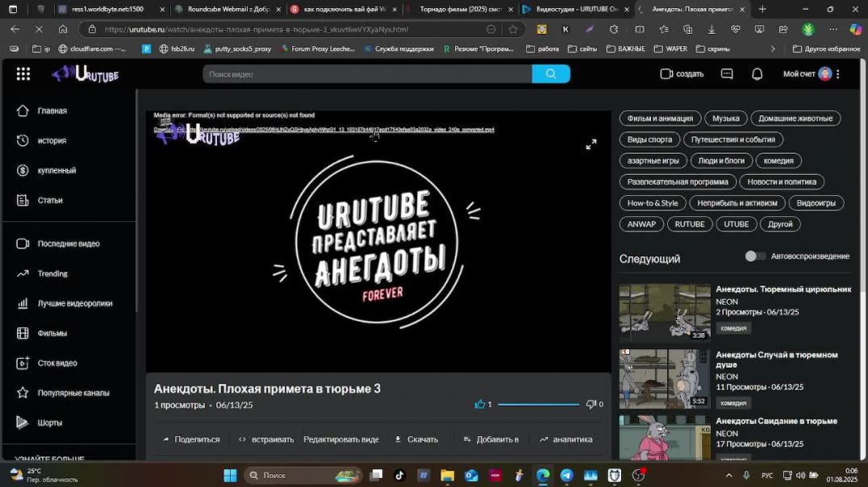Open cloudflare.com bookmark

point(93,48)
